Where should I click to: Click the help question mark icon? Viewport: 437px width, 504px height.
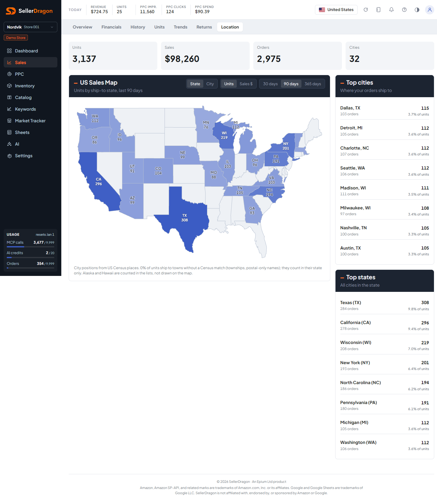[x=404, y=10]
